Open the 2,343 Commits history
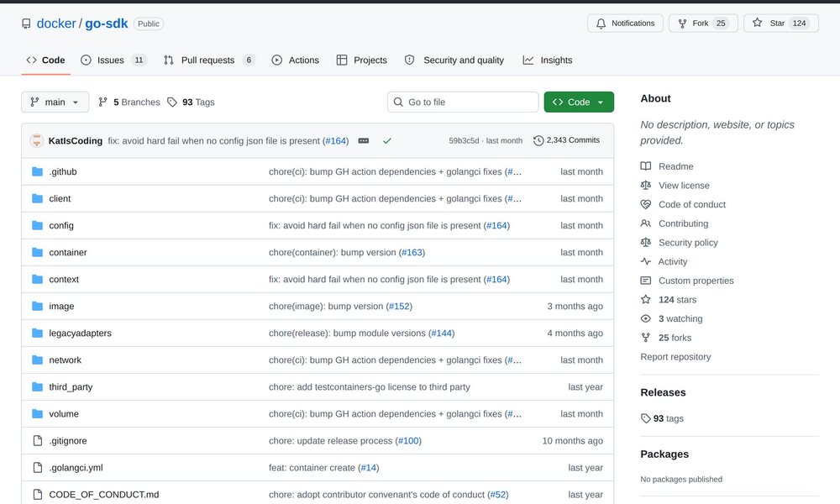Image resolution: width=840 pixels, height=504 pixels. (567, 140)
